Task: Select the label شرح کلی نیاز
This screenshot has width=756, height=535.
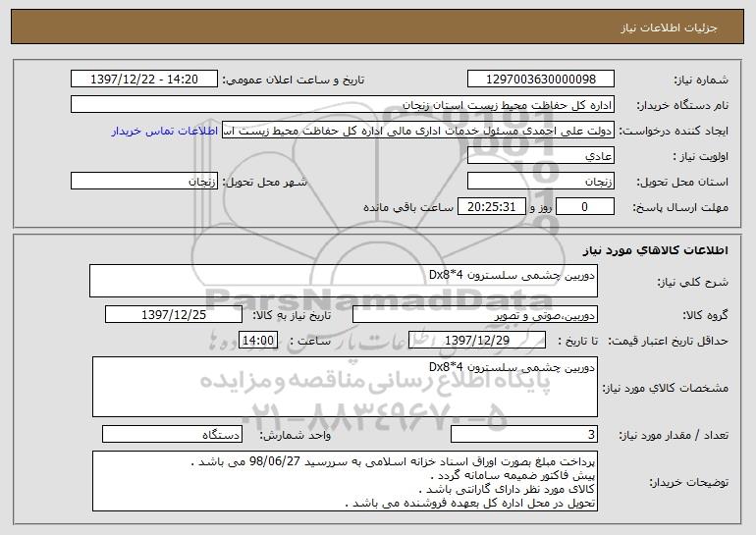Action: [x=693, y=282]
